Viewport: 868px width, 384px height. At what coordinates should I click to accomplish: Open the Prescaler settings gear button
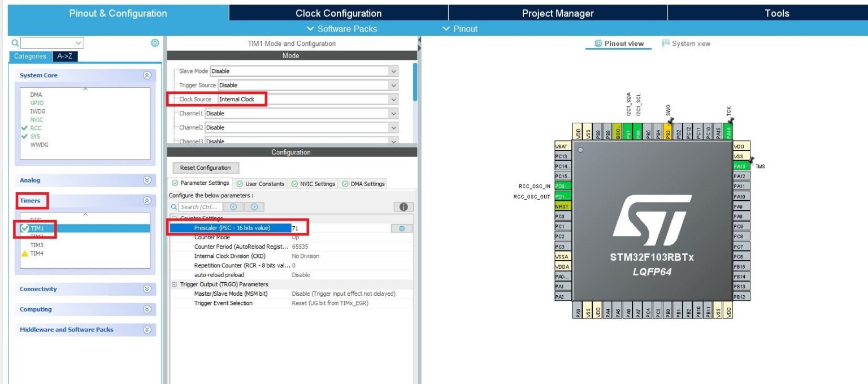tap(401, 227)
